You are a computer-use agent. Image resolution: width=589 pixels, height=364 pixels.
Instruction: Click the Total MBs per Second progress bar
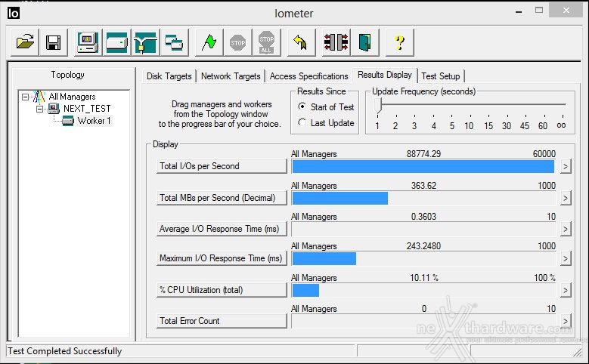click(423, 198)
